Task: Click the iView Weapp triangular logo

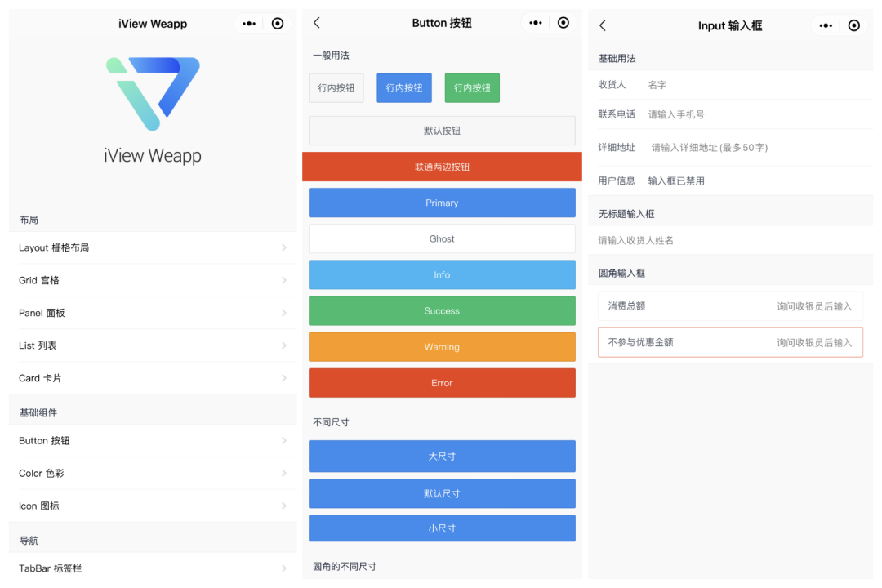Action: point(153,93)
